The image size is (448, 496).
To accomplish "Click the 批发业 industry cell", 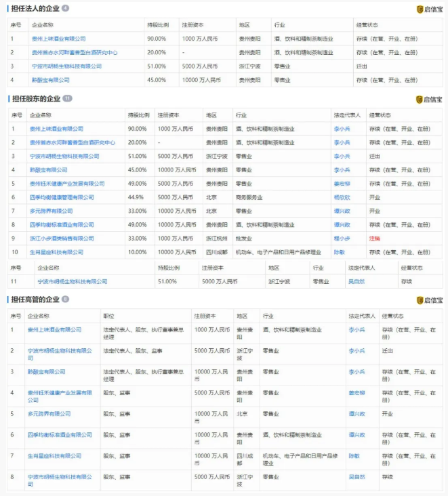I will (x=243, y=239).
